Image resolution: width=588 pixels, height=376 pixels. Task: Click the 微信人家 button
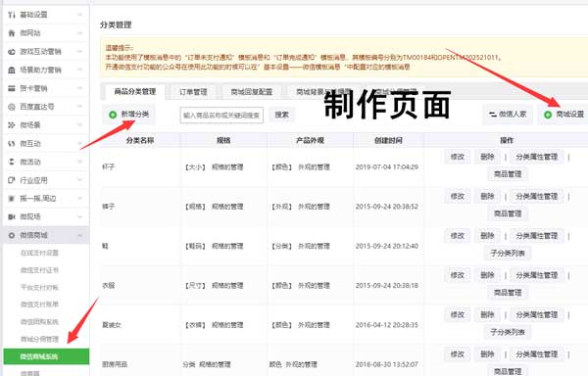coord(508,115)
